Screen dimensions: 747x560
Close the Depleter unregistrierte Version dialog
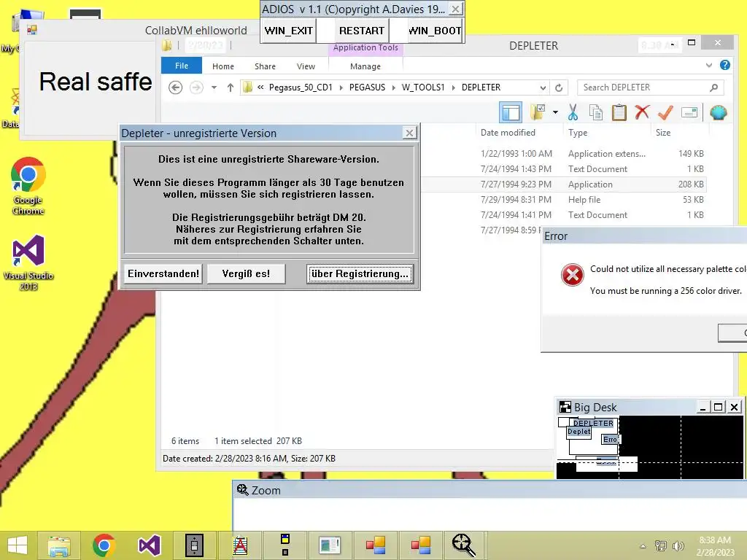pyautogui.click(x=409, y=133)
